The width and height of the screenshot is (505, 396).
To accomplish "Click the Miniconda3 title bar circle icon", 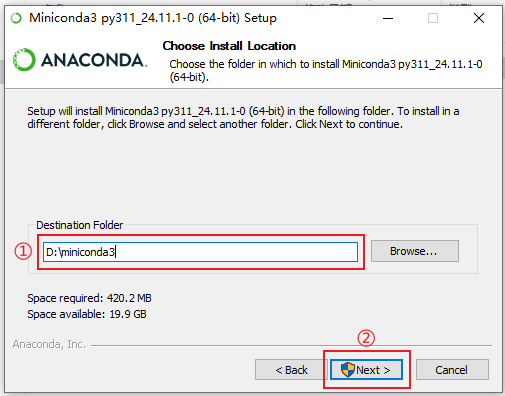I will (x=16, y=18).
